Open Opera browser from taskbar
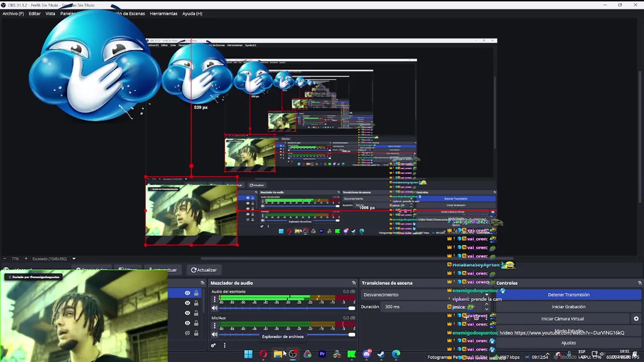Viewport: 644px width, 362px height. [263, 354]
